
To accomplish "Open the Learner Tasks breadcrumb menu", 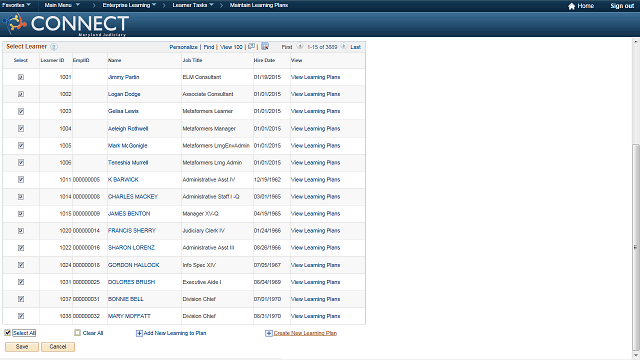I will [x=193, y=5].
